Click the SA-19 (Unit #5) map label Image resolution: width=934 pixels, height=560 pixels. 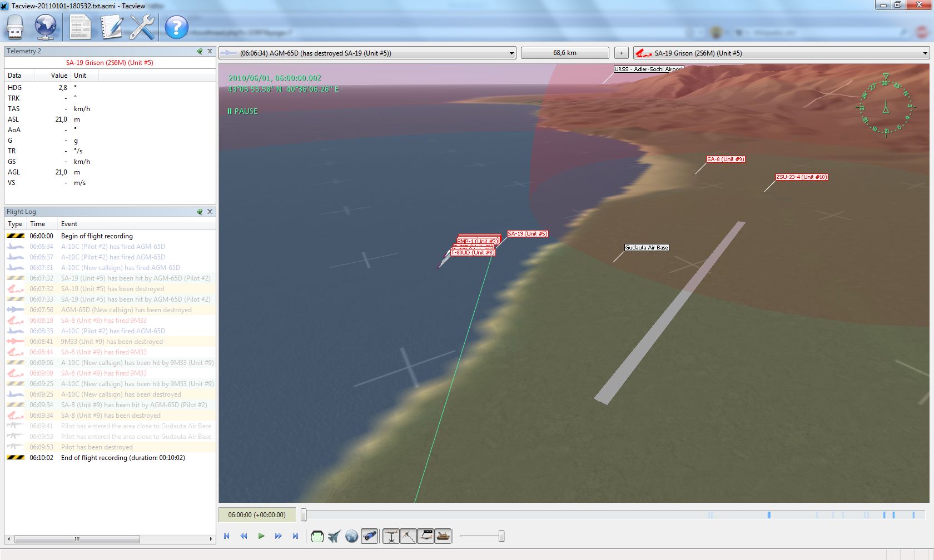click(x=528, y=234)
